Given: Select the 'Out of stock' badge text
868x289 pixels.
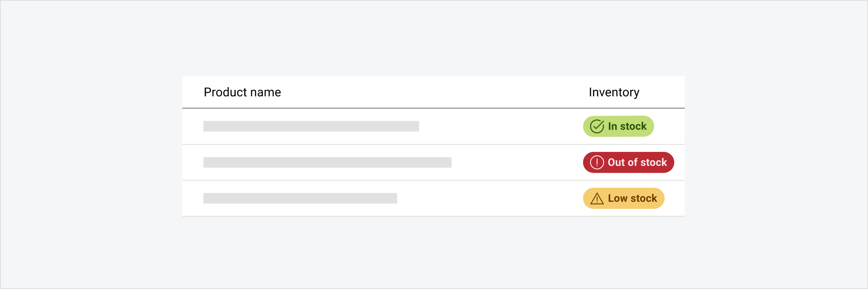Looking at the screenshot, I should 637,162.
